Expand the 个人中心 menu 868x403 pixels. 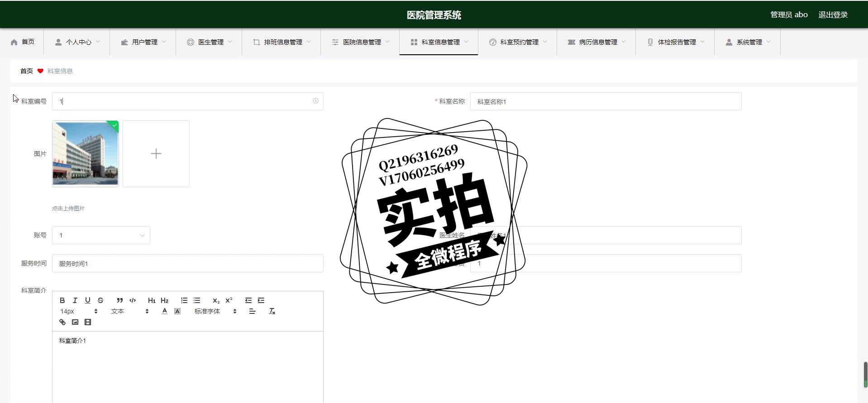[77, 42]
